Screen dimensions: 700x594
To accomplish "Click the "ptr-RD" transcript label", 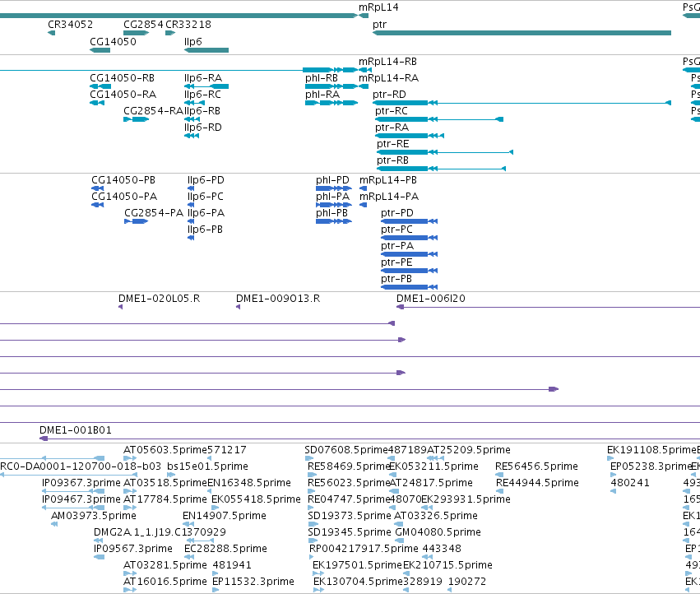I will (389, 95).
